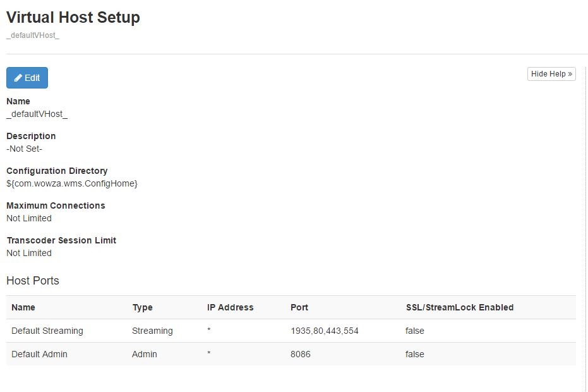Screen dimensions: 588x392
Task: Click the pencil icon in the Edit button
Action: [x=18, y=78]
